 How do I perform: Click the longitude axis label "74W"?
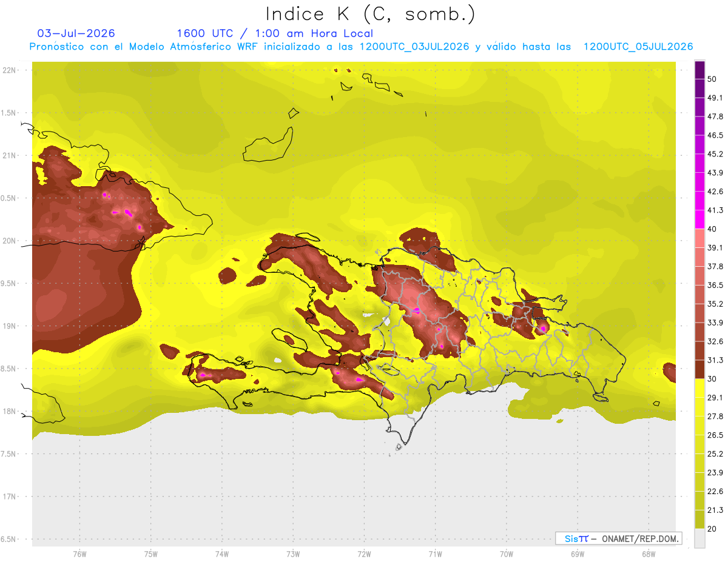tap(221, 554)
